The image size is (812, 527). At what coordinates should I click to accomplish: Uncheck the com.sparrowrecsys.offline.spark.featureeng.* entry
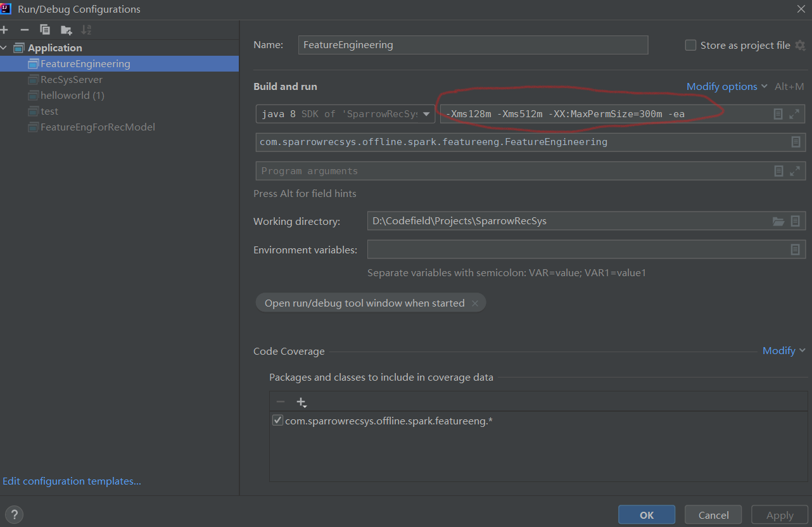tap(277, 420)
